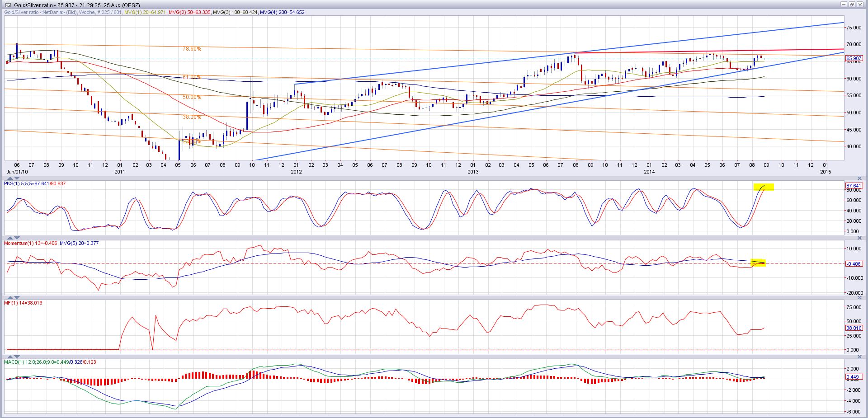
Task: Close the MACD indicator panel
Action: (x=860, y=357)
